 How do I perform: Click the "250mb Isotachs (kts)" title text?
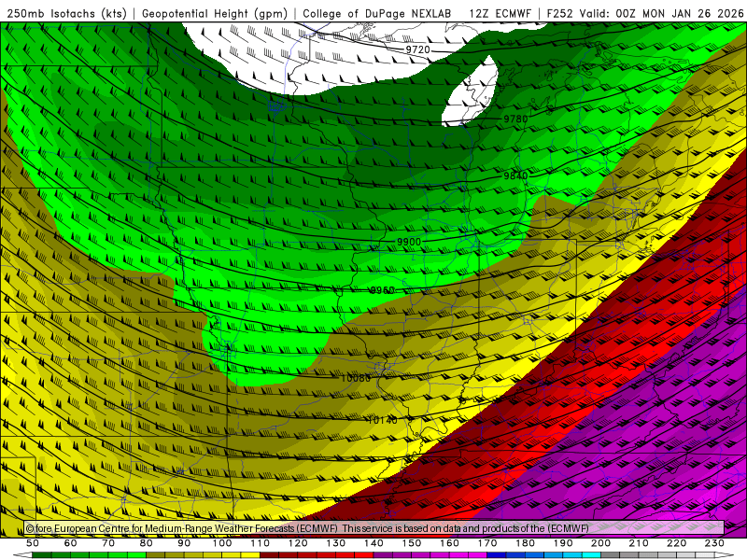67,13
